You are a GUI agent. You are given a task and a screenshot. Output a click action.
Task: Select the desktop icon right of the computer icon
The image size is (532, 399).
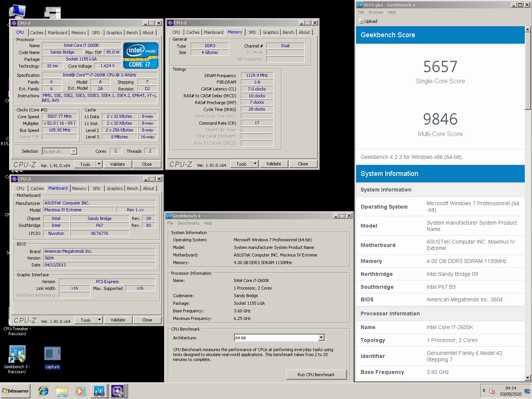(x=52, y=13)
